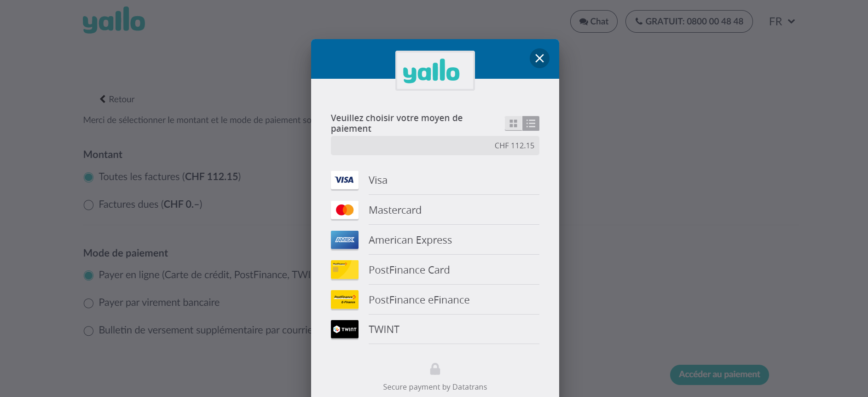Viewport: 868px width, 397px height.
Task: Click the American Express logo icon
Action: click(x=344, y=240)
